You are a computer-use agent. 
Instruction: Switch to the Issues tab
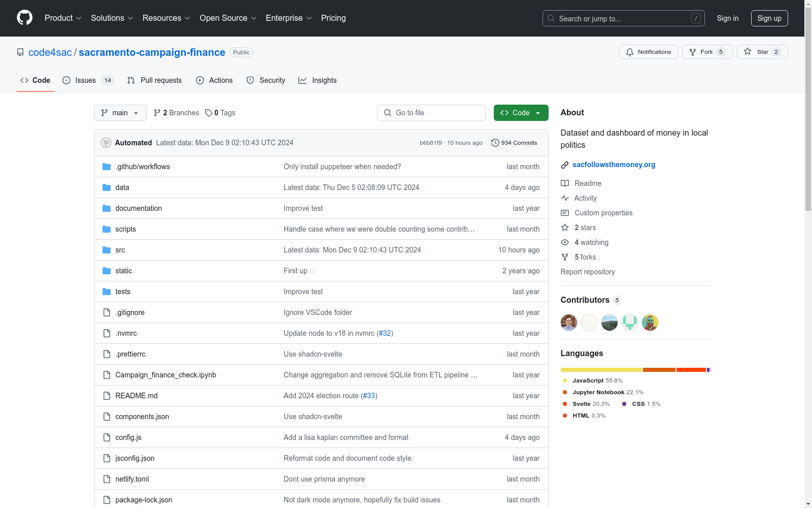tap(88, 80)
